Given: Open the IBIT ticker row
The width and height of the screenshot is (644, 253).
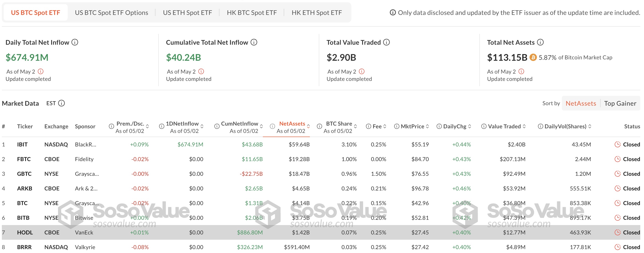Looking at the screenshot, I should [321, 144].
